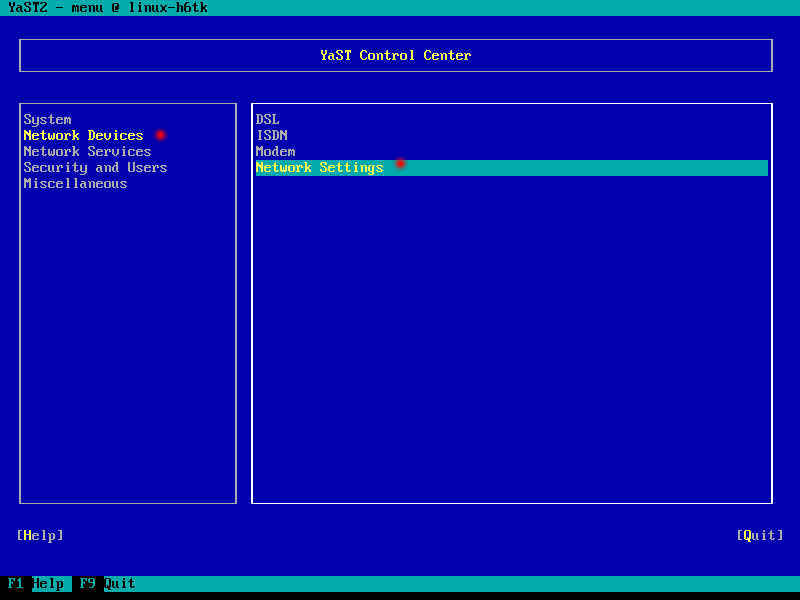Select the Network Devices category
Screen dimensions: 800x600
point(84,135)
